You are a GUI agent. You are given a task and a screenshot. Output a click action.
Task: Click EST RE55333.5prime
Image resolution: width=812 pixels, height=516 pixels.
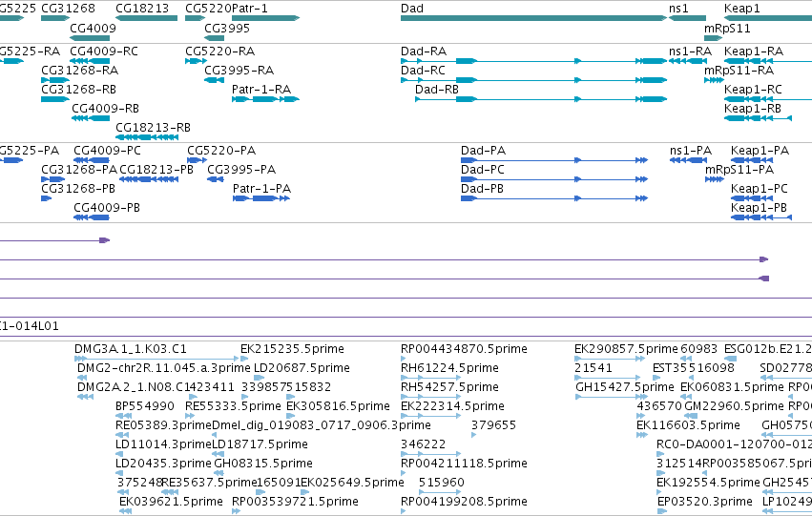coord(190,416)
